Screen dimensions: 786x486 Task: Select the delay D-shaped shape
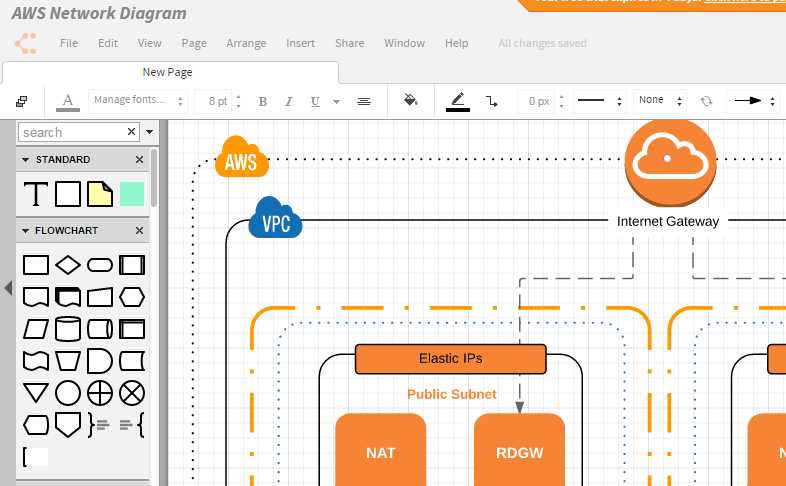100,361
